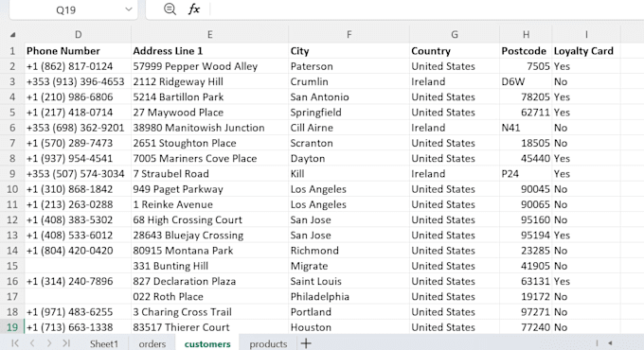Select the Paterson city cell
The width and height of the screenshot is (644, 350).
(x=349, y=66)
